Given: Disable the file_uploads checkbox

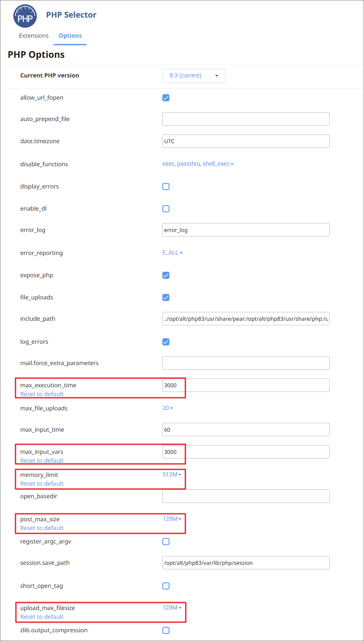Looking at the screenshot, I should [166, 298].
